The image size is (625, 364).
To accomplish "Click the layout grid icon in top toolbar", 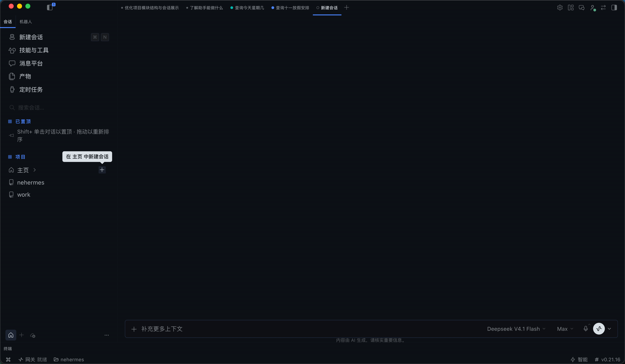I will (x=571, y=8).
